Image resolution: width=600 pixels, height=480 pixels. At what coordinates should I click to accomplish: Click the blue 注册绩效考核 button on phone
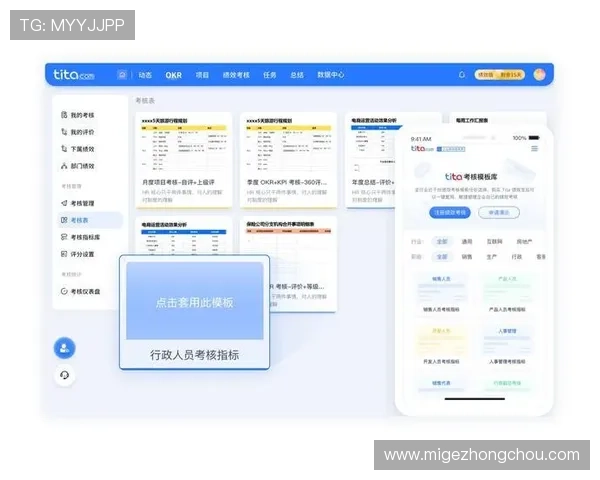450,212
